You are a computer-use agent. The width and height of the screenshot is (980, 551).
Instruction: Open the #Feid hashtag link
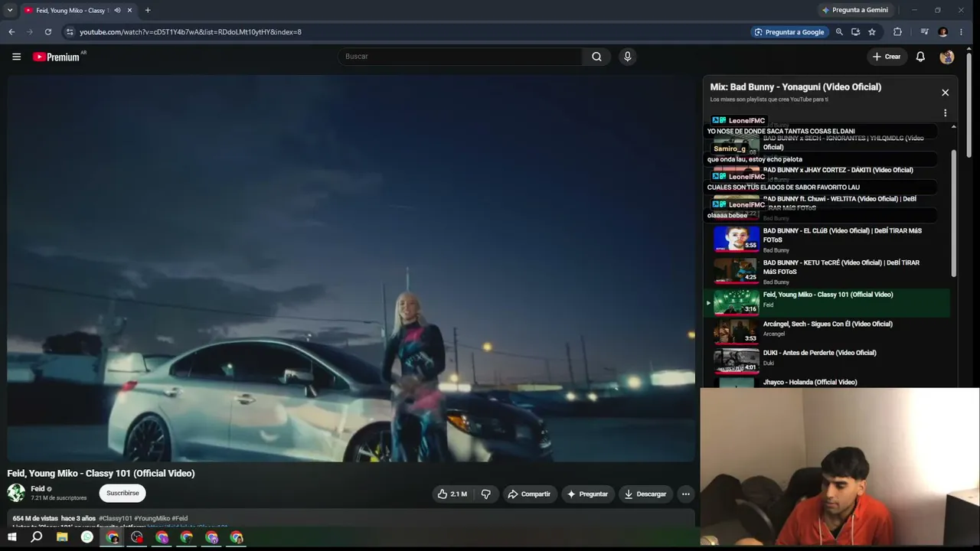pos(180,519)
